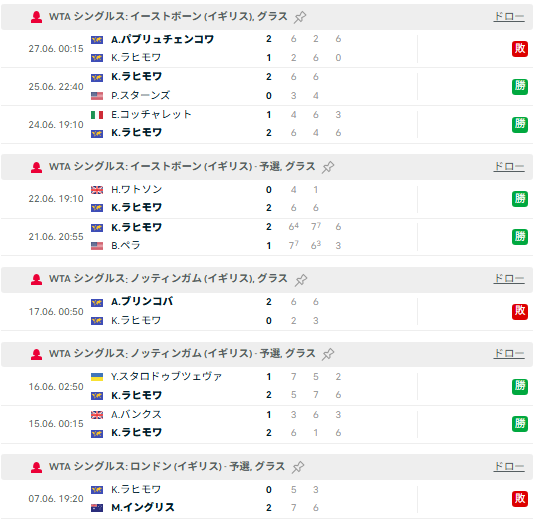Pin the Eastbourne 予選 qualifying tournament

click(x=328, y=167)
